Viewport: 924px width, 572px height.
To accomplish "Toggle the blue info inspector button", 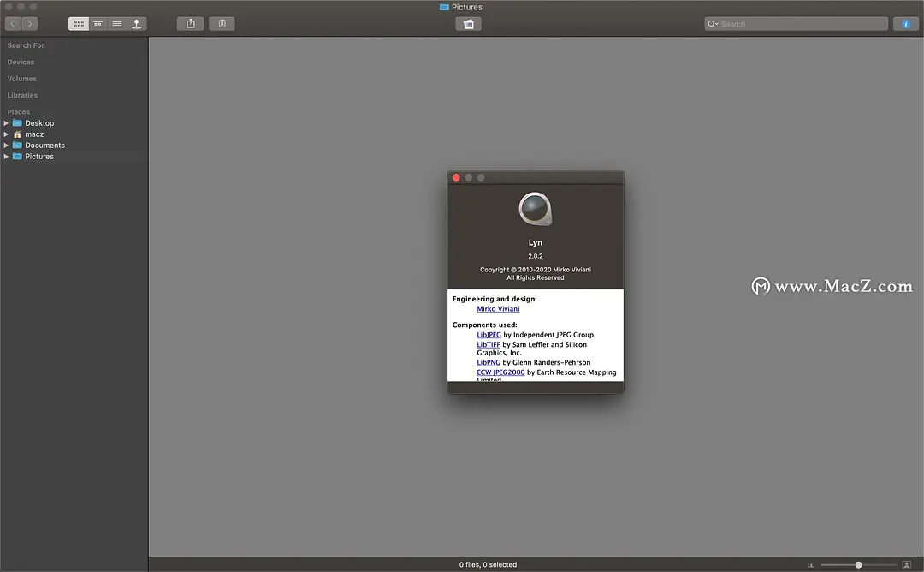I will click(x=906, y=24).
